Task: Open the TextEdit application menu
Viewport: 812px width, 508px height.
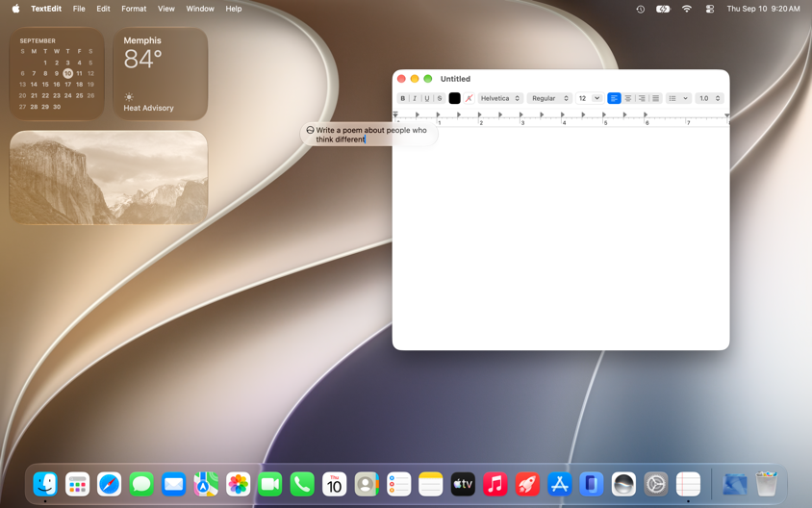Action: point(46,9)
